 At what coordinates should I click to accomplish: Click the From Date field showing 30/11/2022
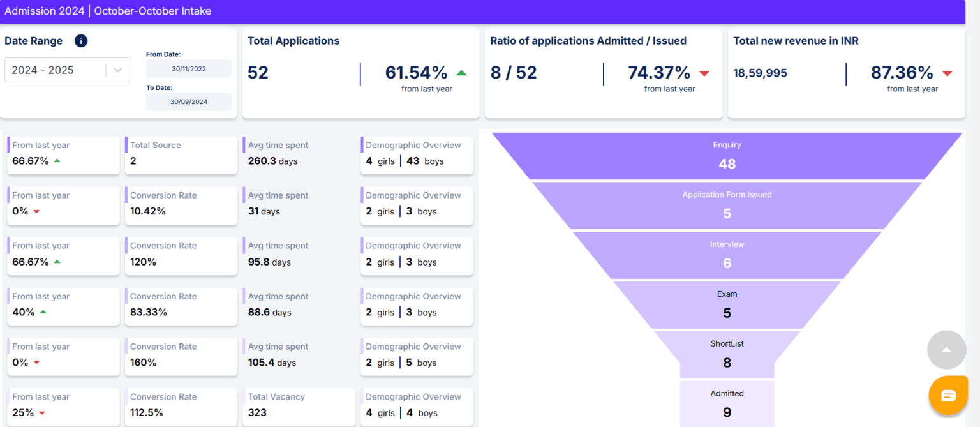[188, 68]
